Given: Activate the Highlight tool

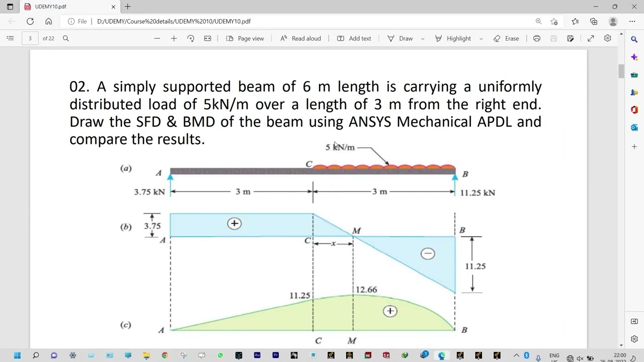Looking at the screenshot, I should coord(453,38).
